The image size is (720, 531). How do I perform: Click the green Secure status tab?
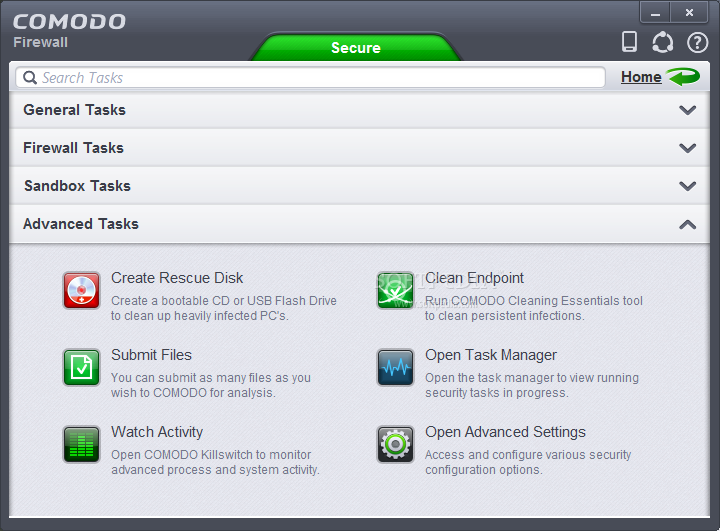[x=356, y=47]
